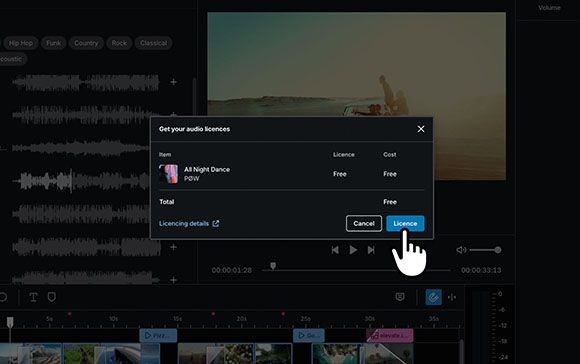The height and width of the screenshot is (364, 580).
Task: Play the video preview
Action: coord(353,250)
